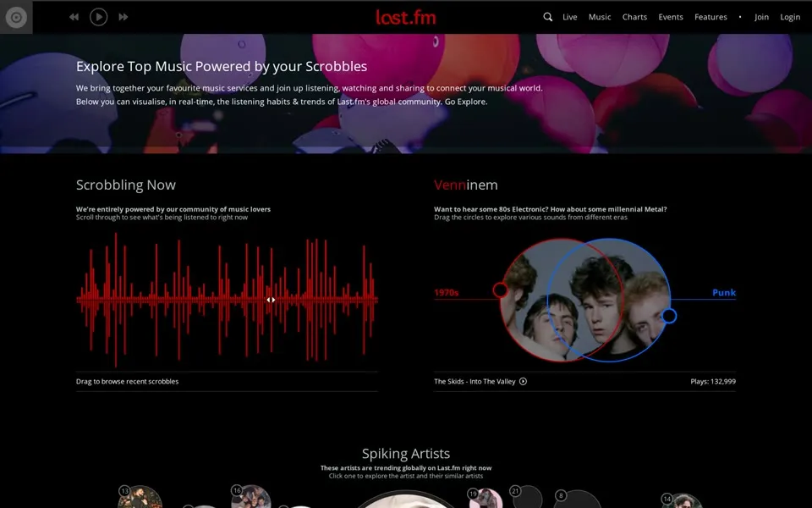Screen dimensions: 812x508
Task: Open the last.fm home logo
Action: point(405,17)
